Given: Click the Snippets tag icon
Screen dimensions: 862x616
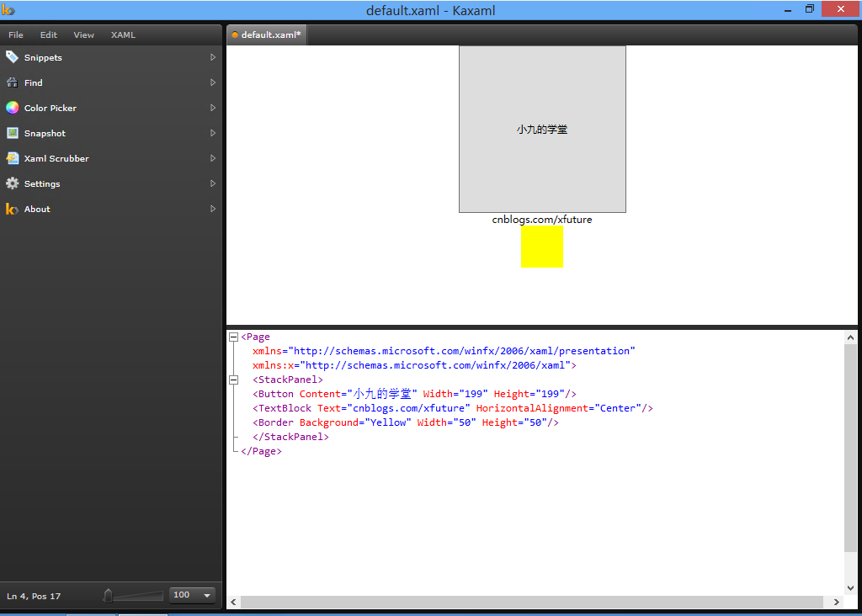Looking at the screenshot, I should coord(12,56).
